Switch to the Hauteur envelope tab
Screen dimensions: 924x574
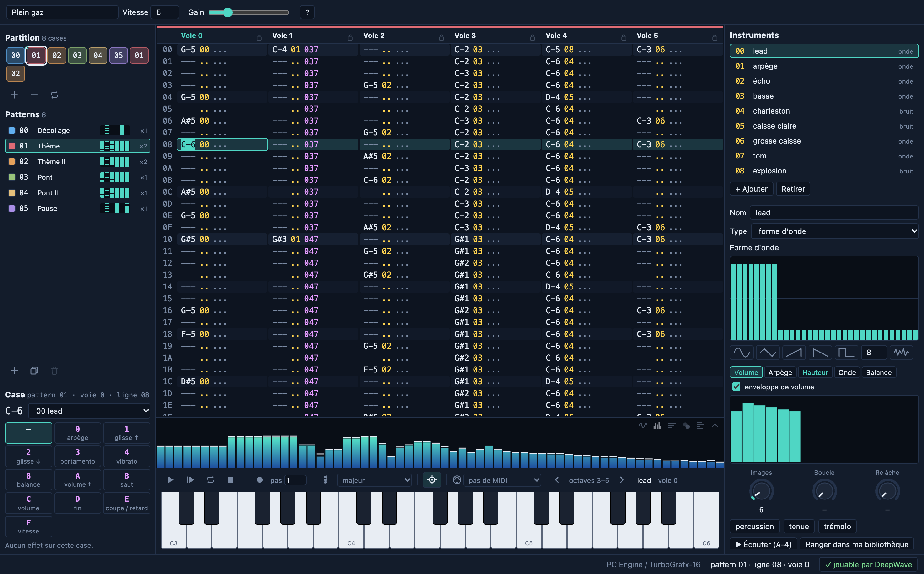pos(815,372)
